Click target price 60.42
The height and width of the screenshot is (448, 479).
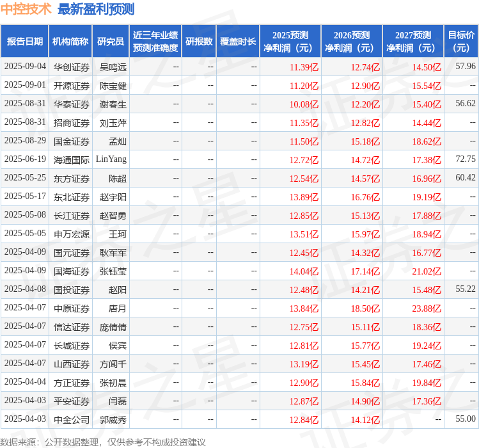(x=466, y=177)
